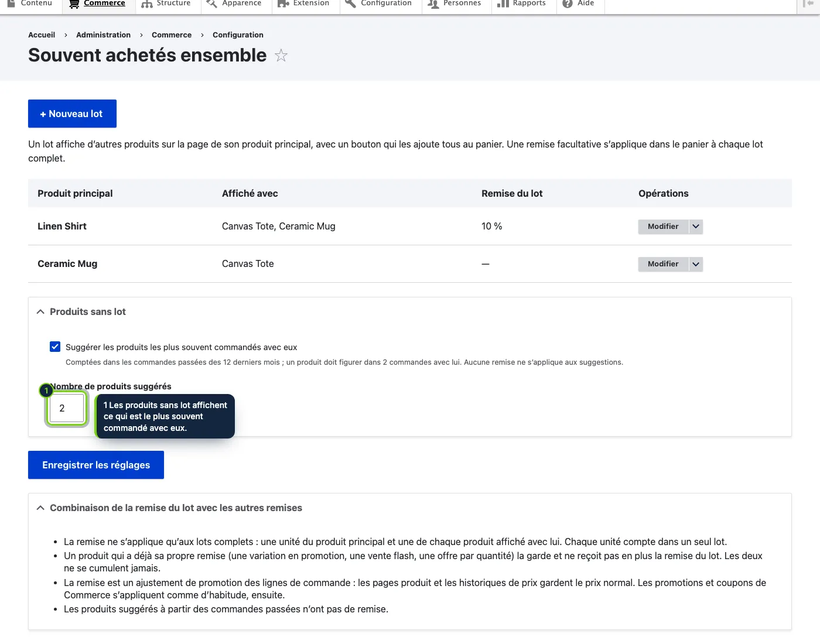Select the Ceramic Mug main product name
This screenshot has width=820, height=644.
[67, 264]
